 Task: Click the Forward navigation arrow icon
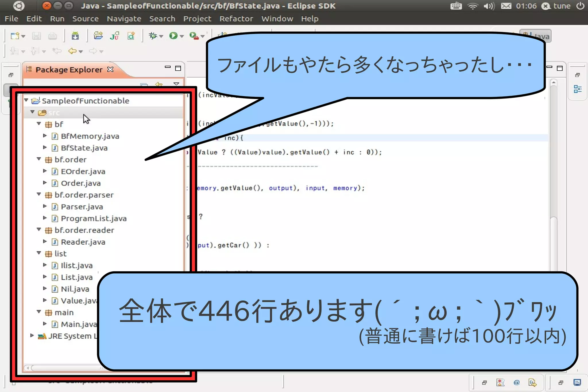coord(93,51)
